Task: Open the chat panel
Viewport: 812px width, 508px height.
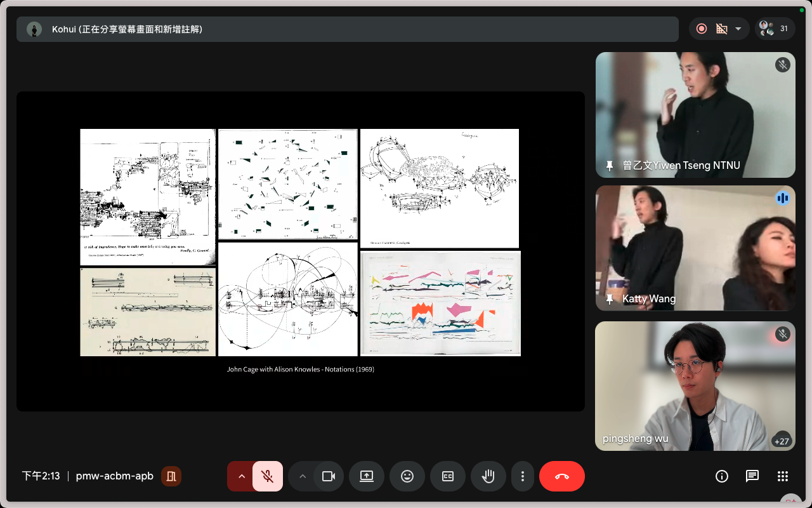Action: coord(752,476)
